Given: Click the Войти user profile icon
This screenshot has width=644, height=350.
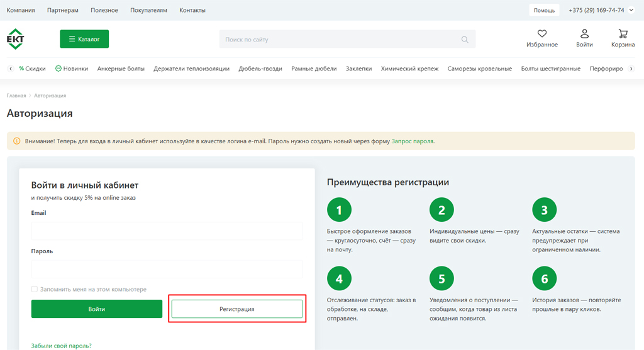Looking at the screenshot, I should (584, 34).
